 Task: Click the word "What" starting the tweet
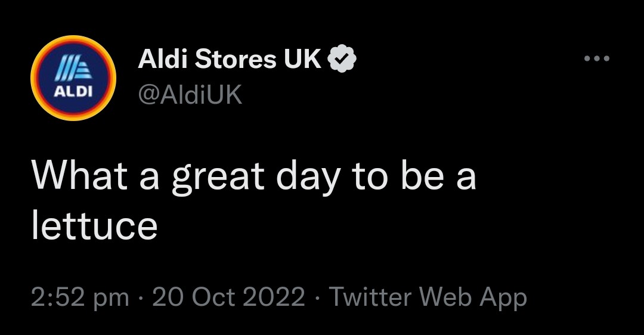point(80,177)
